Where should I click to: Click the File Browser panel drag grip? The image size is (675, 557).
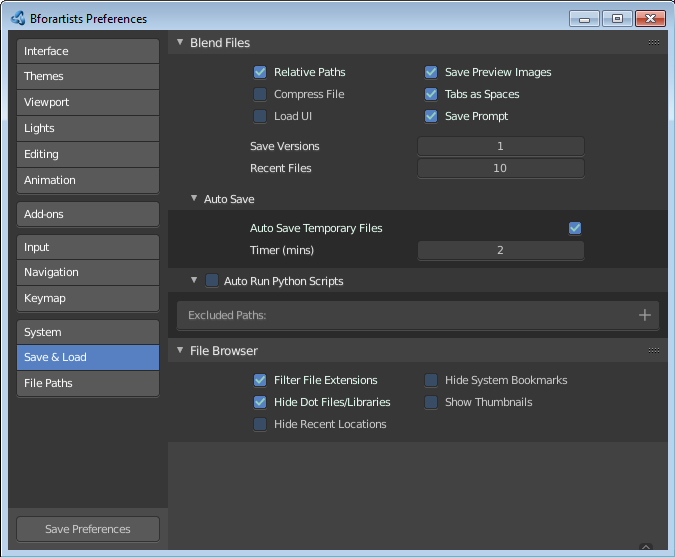pos(653,350)
